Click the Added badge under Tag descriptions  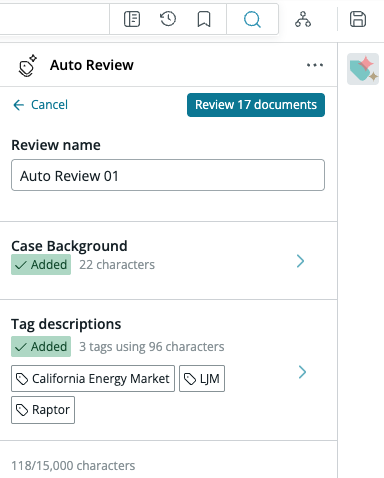[x=41, y=347]
